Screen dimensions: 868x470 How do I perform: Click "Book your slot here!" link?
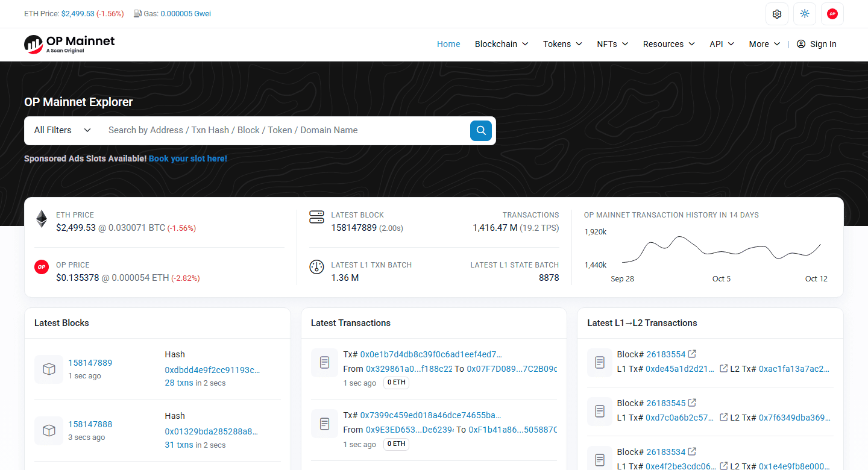pyautogui.click(x=188, y=158)
